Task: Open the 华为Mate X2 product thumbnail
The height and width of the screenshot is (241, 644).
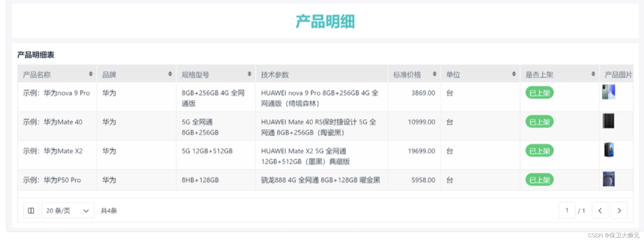Action: 609,150
